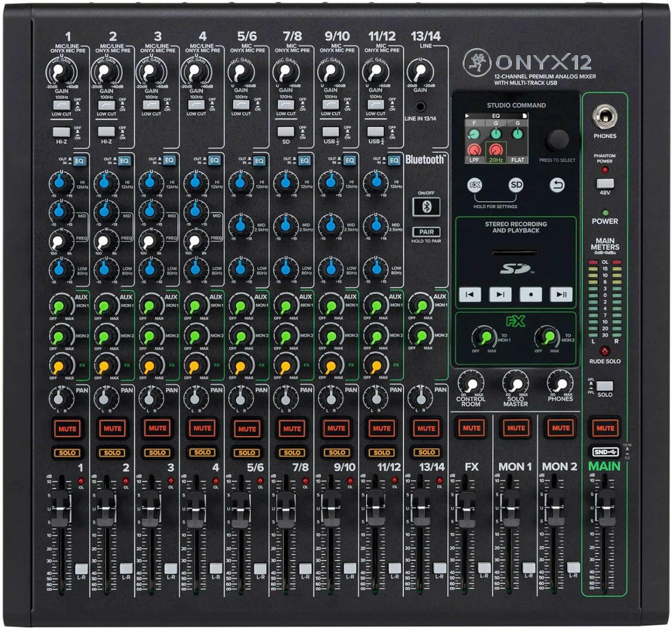The width and height of the screenshot is (672, 630).
Task: Mute the MAIN output
Action: 605,428
